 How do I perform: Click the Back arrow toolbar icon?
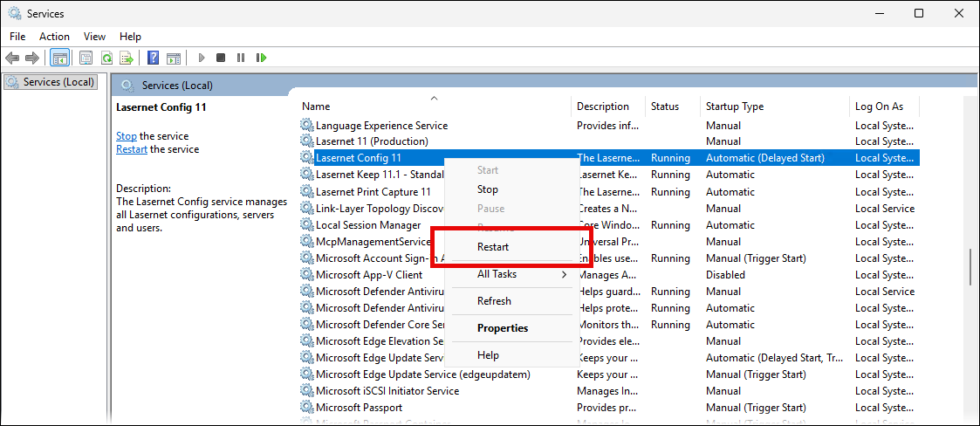click(x=12, y=58)
